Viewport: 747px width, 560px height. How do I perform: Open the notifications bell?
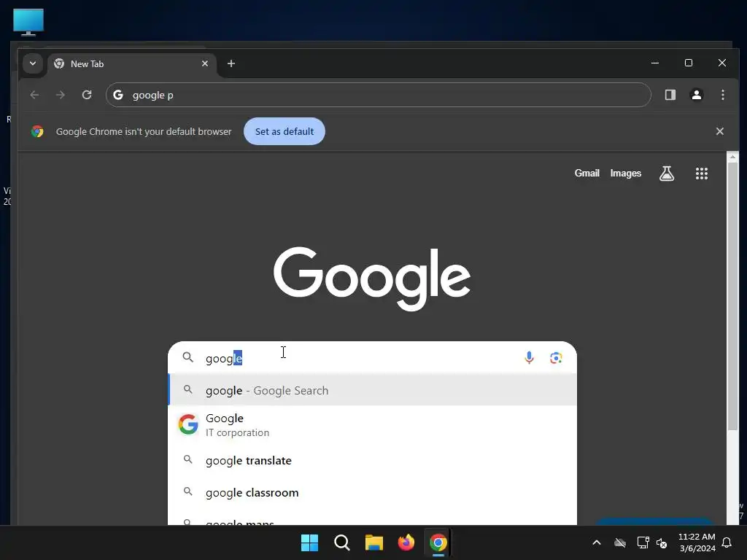727,542
